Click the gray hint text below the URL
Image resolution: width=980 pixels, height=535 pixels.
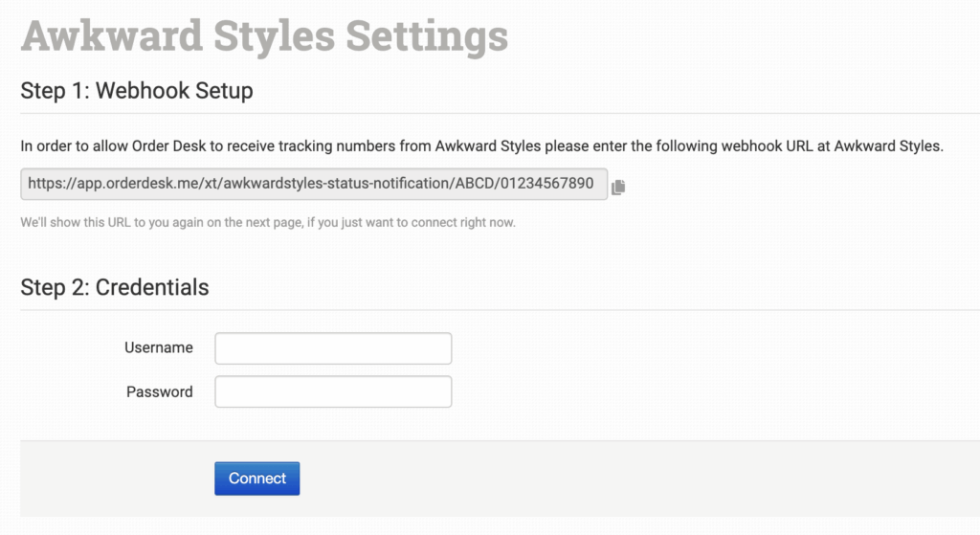[268, 223]
